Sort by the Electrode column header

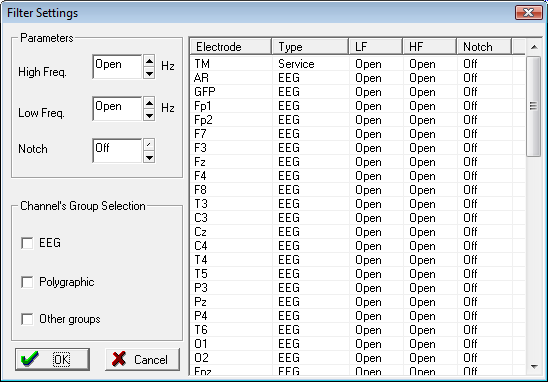click(231, 46)
